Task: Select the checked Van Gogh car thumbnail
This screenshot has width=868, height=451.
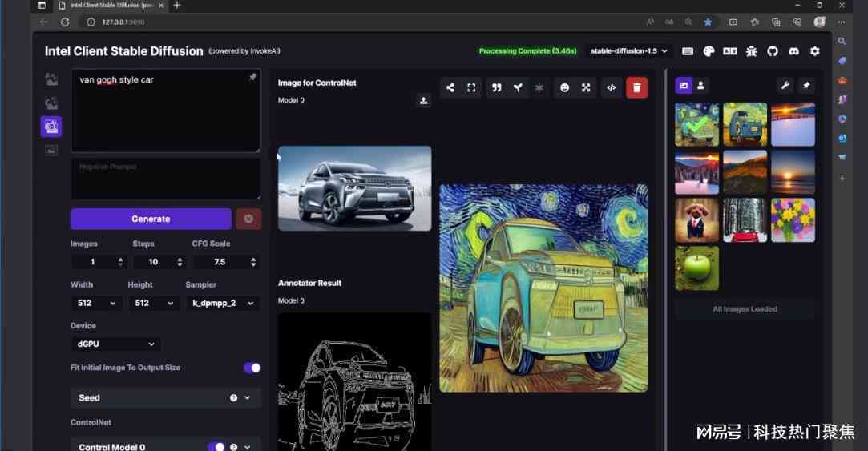Action: [697, 124]
